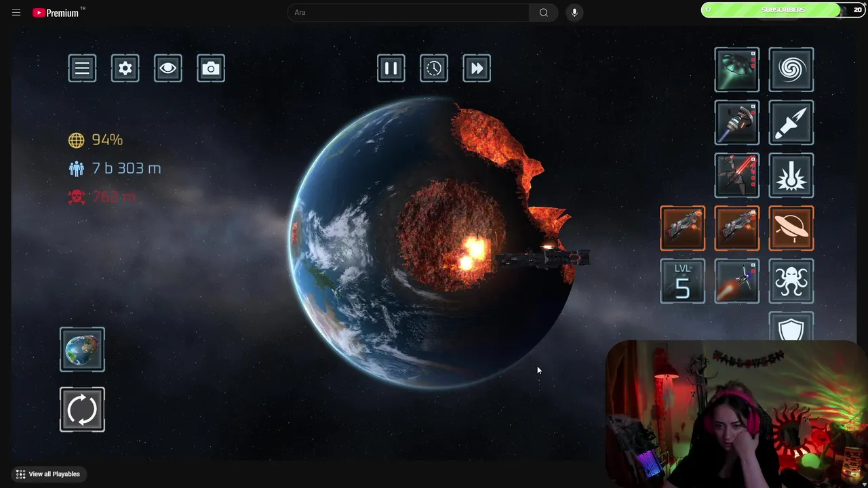Click the red skull casualties count

click(x=102, y=197)
